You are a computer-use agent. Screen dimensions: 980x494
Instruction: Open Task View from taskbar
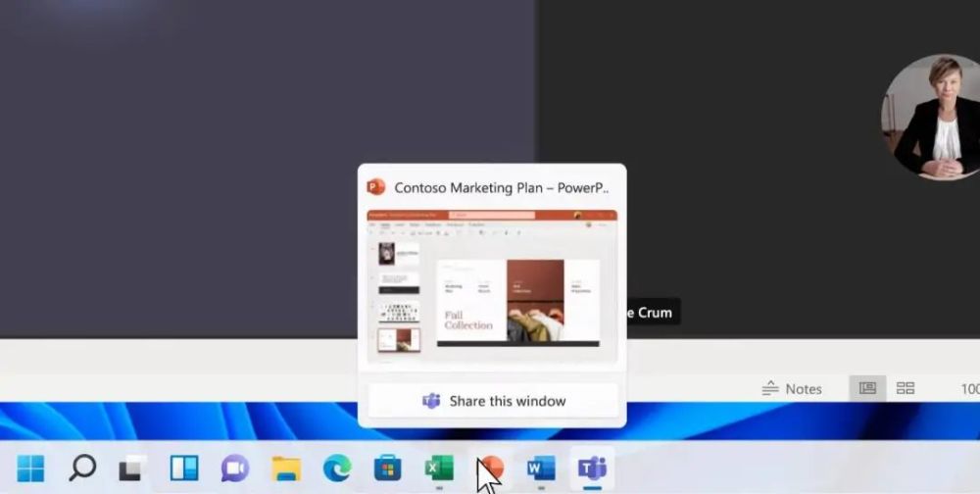133,468
